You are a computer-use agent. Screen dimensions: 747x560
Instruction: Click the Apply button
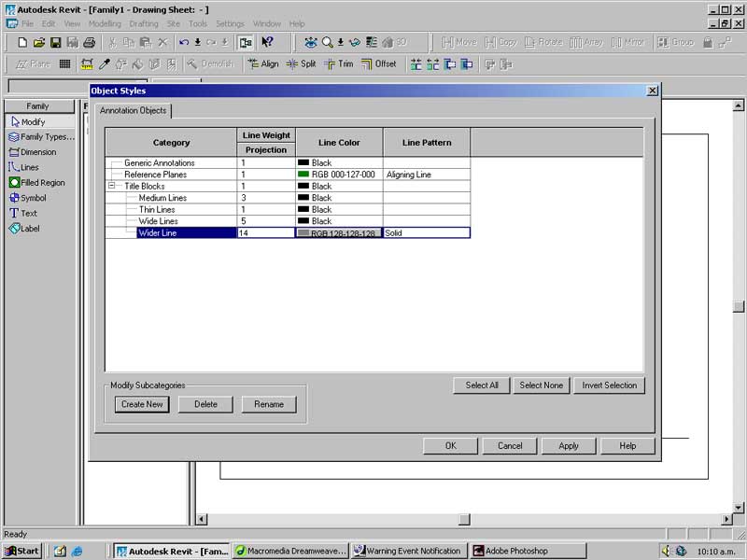tap(569, 446)
